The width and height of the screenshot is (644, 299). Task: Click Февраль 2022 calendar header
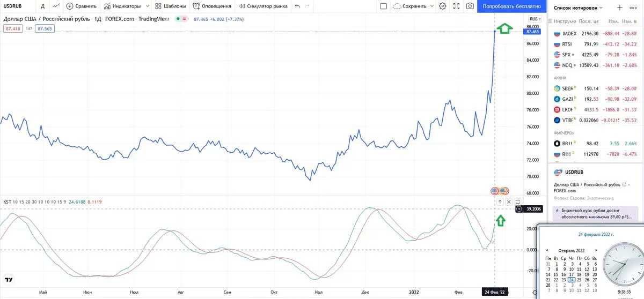pos(572,250)
